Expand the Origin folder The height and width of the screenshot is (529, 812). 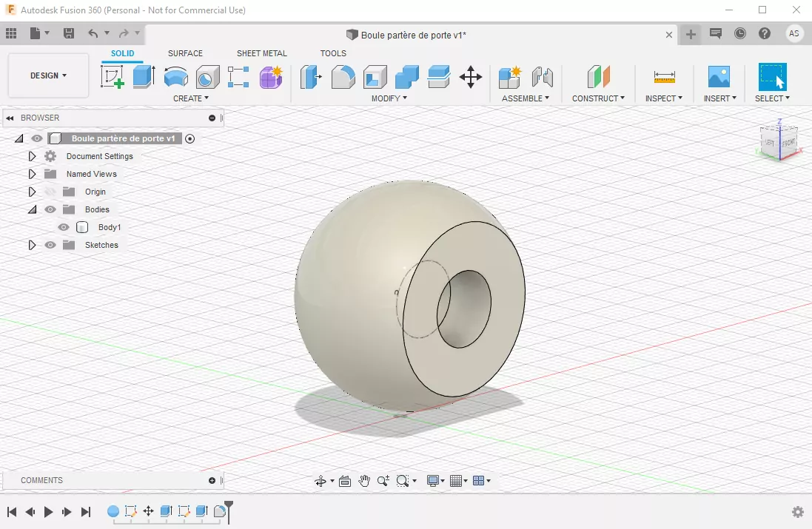pyautogui.click(x=32, y=192)
